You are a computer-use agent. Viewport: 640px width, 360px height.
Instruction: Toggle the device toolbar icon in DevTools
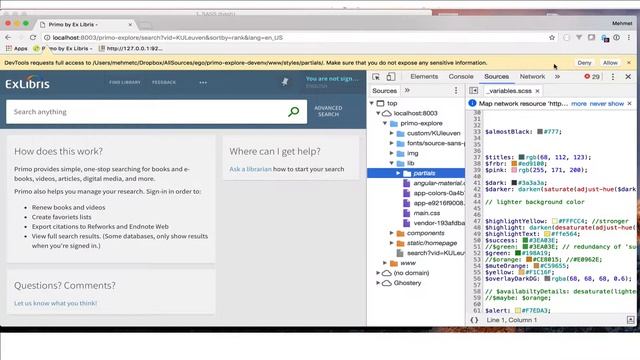coord(391,77)
